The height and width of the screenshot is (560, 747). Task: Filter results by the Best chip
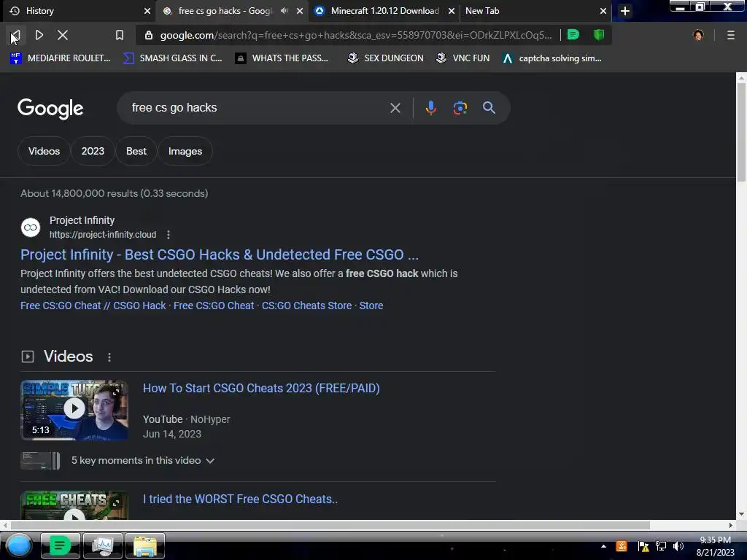(136, 151)
